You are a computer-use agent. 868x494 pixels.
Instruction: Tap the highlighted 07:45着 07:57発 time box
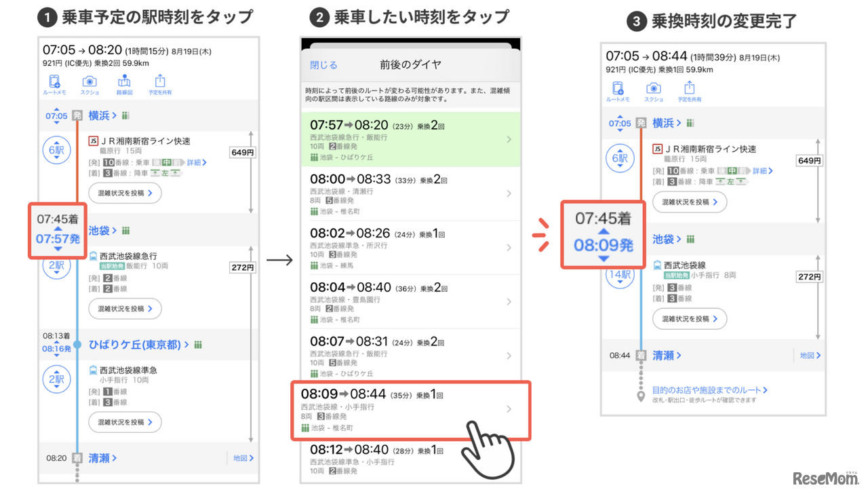click(x=58, y=231)
